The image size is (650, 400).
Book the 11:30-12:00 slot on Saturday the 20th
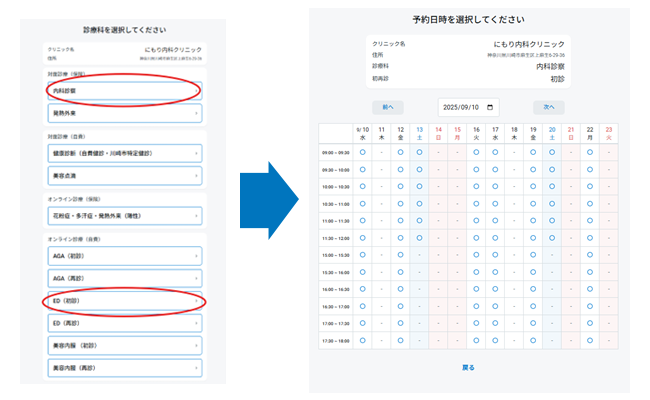pyautogui.click(x=552, y=238)
